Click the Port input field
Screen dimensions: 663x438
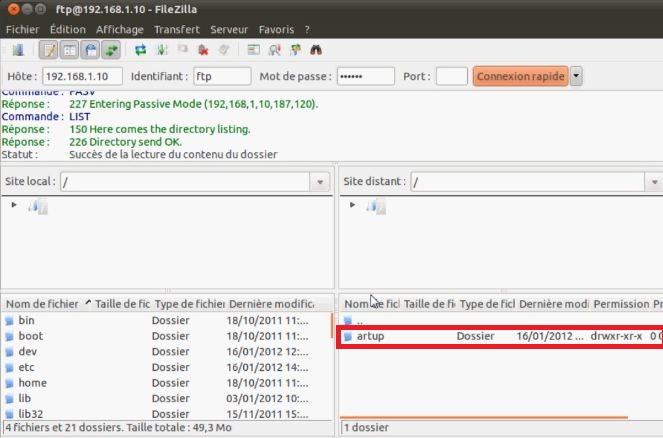tap(452, 77)
